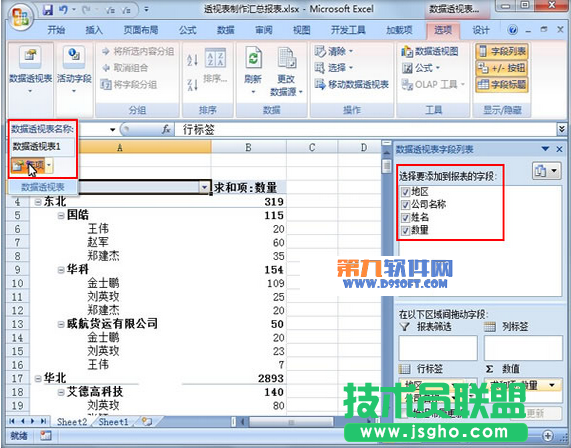Open the Sort (排序) dialog
The height and width of the screenshot is (448, 571).
tap(215, 66)
